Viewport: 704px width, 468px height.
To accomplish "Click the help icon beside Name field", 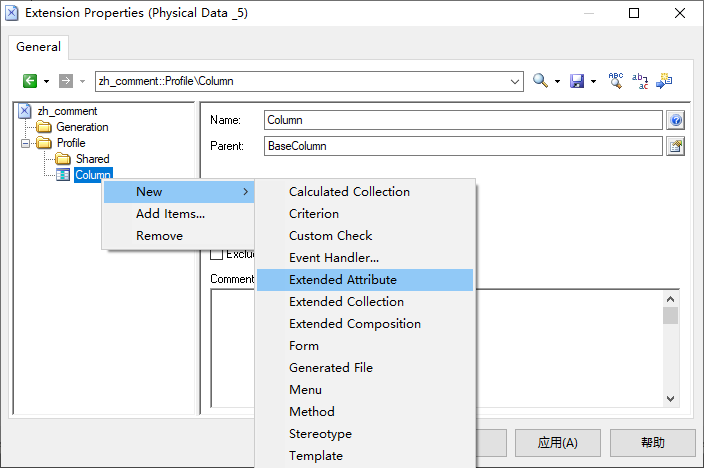I will [x=675, y=120].
